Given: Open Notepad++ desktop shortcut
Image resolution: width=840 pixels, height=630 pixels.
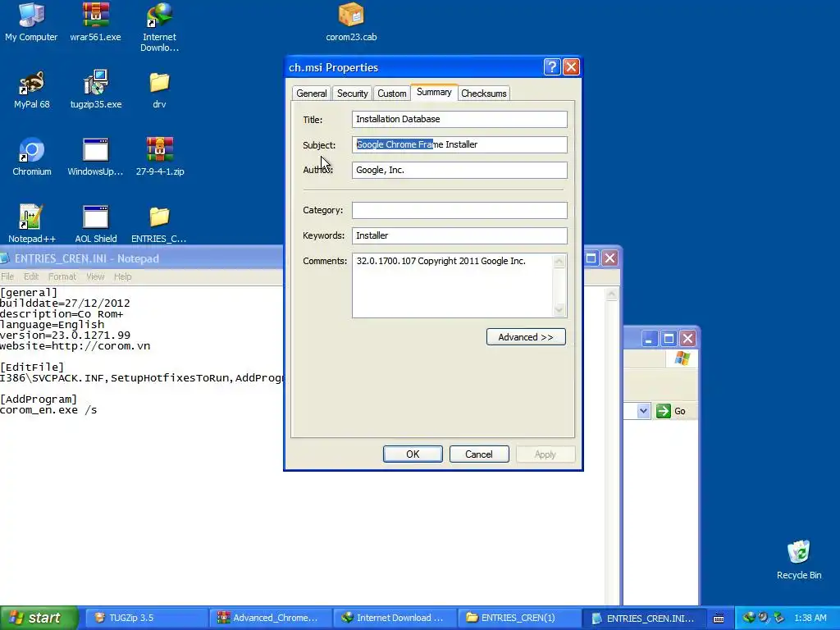Looking at the screenshot, I should pyautogui.click(x=32, y=224).
